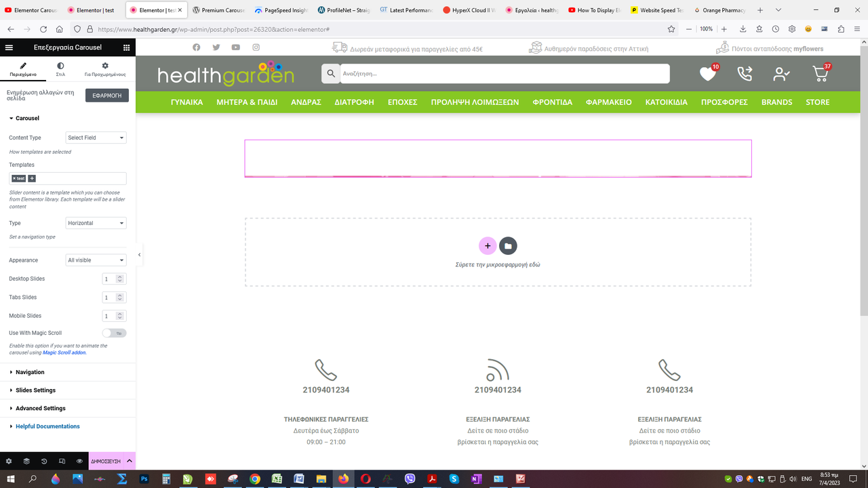
Task: Open Elementor page settings gear
Action: coord(9,461)
